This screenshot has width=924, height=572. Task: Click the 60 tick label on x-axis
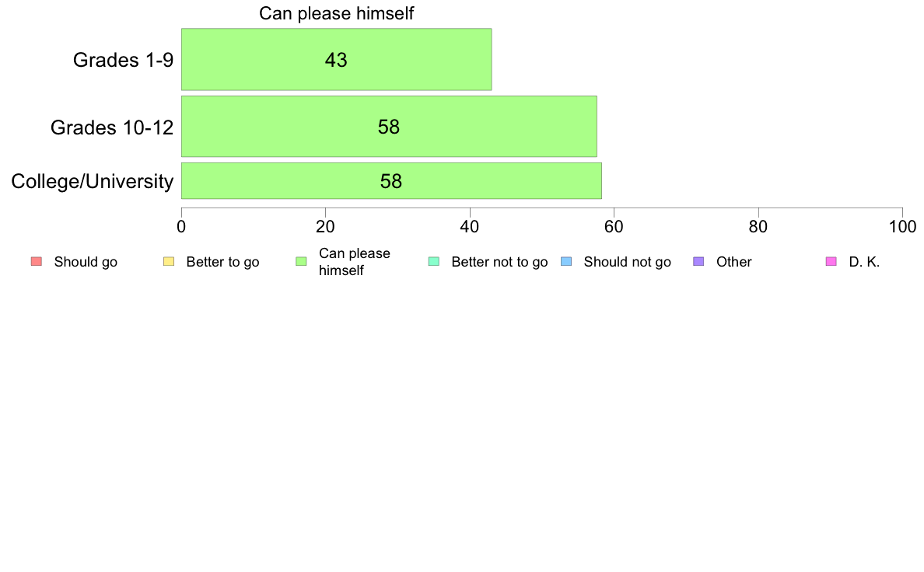614,227
